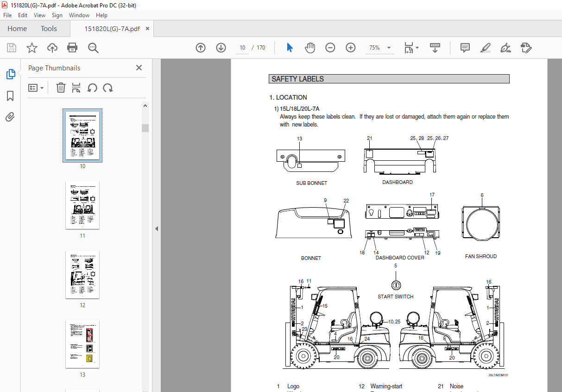Close the Page Thumbnails panel
This screenshot has width=562, height=392.
(x=139, y=68)
